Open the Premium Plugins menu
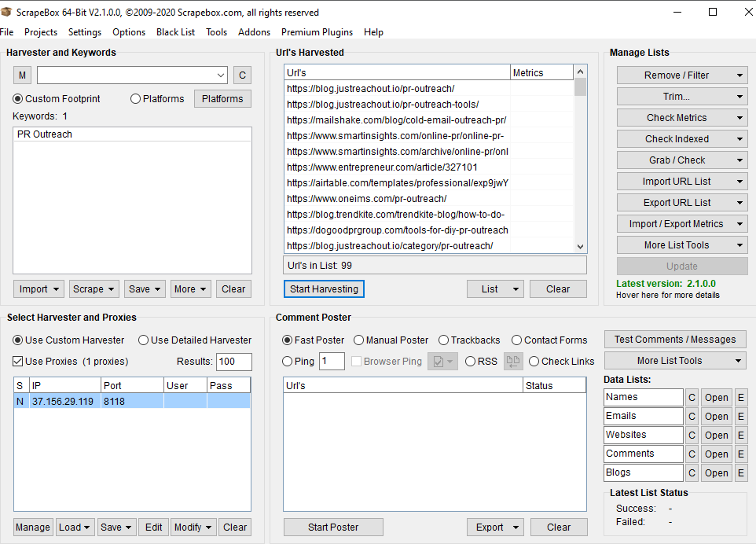 (x=317, y=31)
